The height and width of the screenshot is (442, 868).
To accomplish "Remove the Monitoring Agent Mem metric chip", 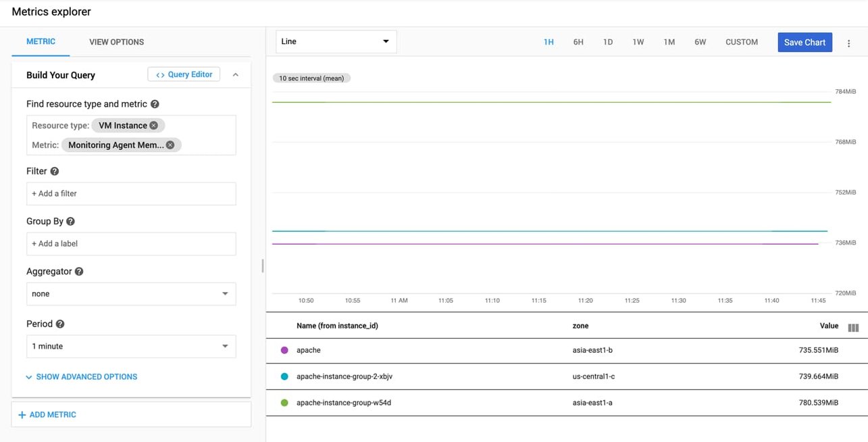I will coord(170,145).
